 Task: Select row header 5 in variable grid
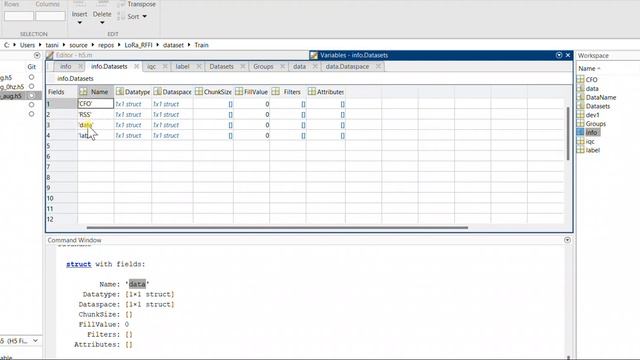click(61, 146)
